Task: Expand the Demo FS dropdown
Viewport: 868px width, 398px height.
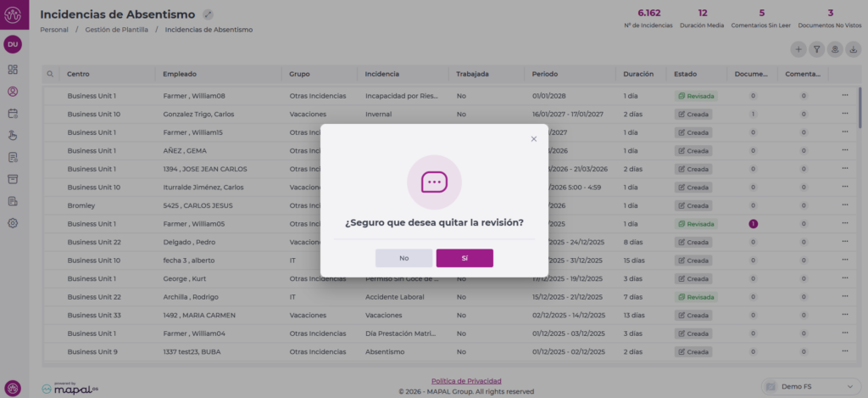Action: (x=811, y=386)
